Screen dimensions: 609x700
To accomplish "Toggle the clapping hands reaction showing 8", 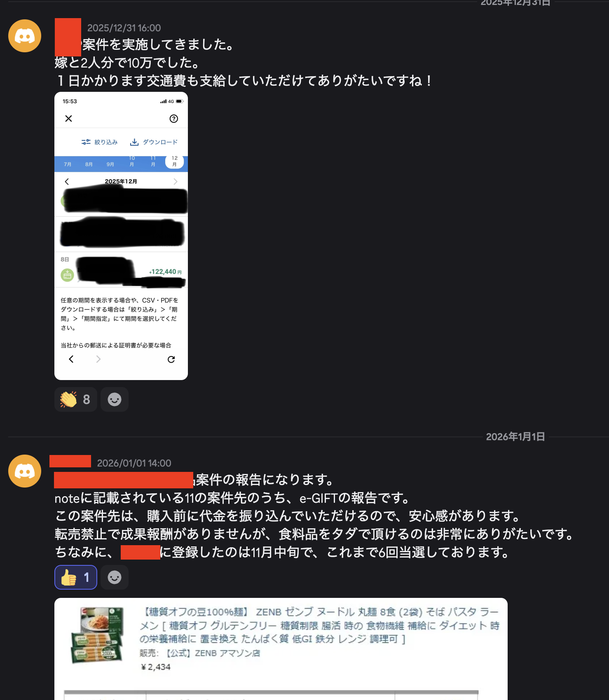I will click(x=76, y=399).
